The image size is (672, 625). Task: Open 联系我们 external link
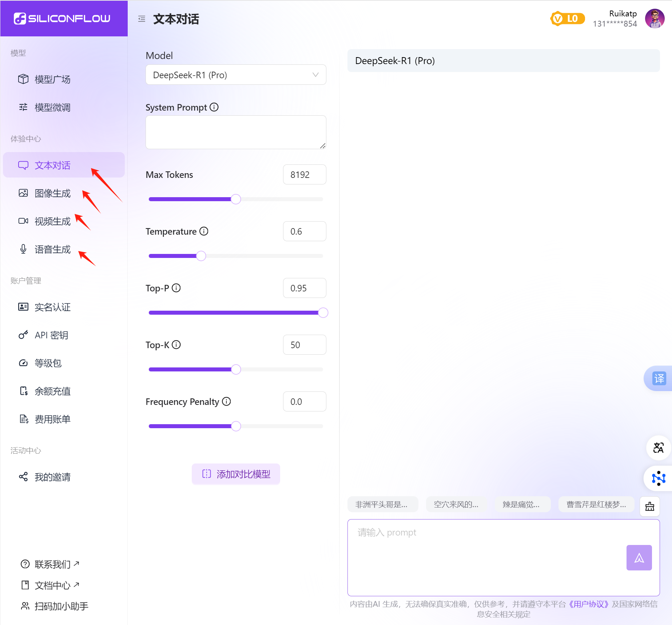click(57, 564)
